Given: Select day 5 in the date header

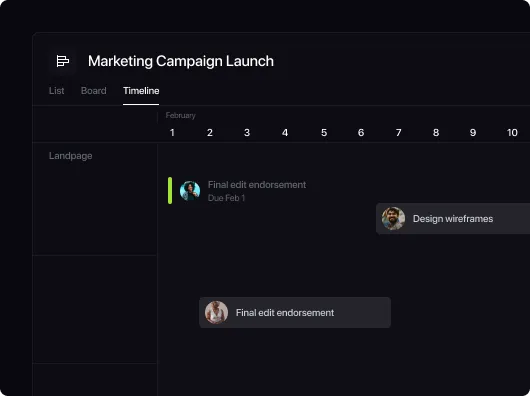Looking at the screenshot, I should [324, 132].
